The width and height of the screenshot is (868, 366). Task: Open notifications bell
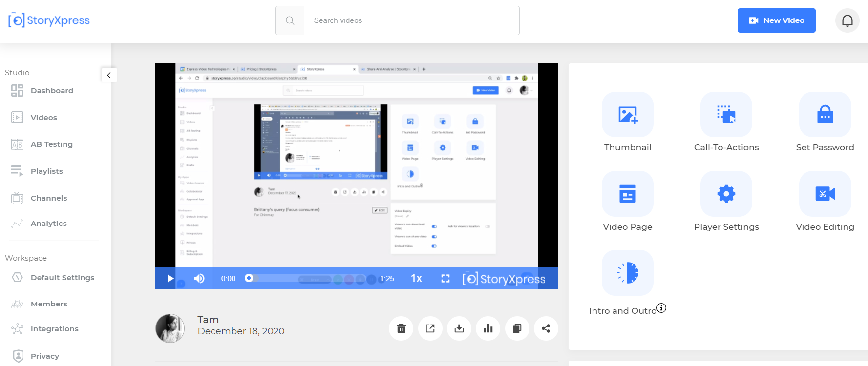click(847, 20)
